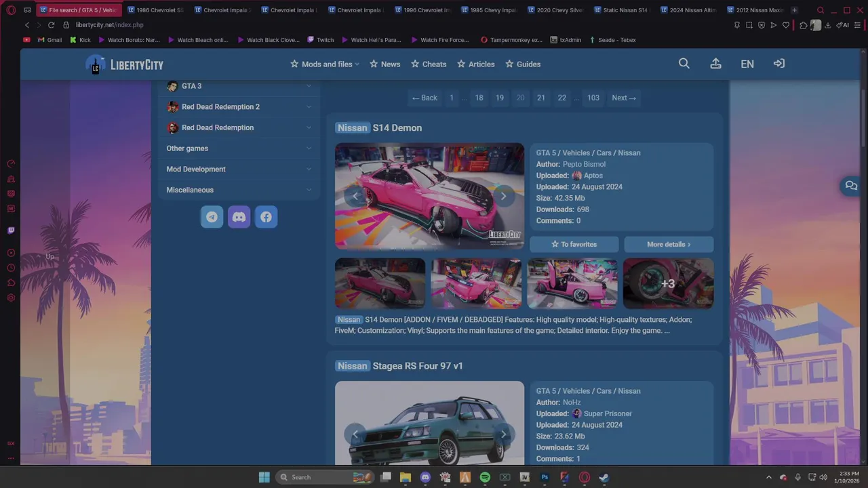
Task: Open Twitch in Opera sidebar
Action: pos(11,230)
